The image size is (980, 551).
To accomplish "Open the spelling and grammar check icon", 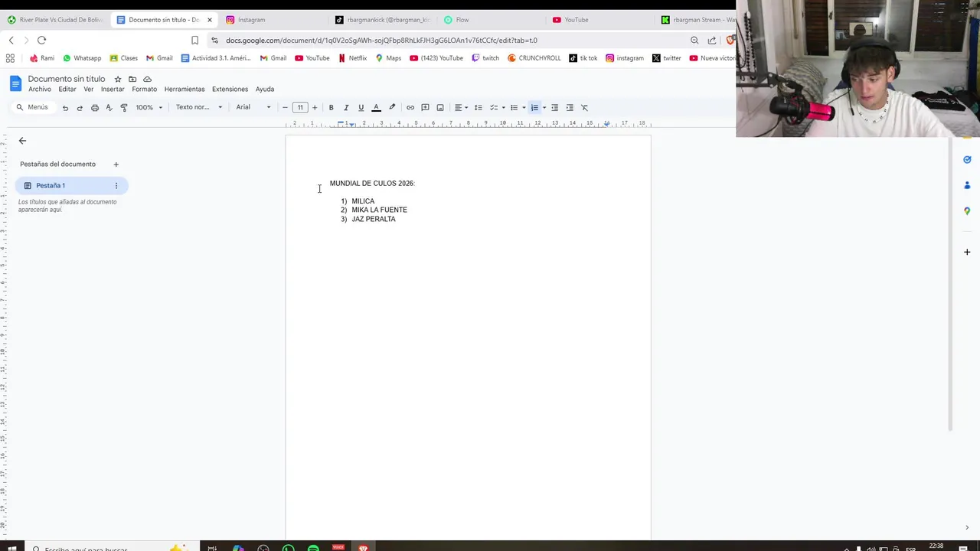I will click(109, 108).
